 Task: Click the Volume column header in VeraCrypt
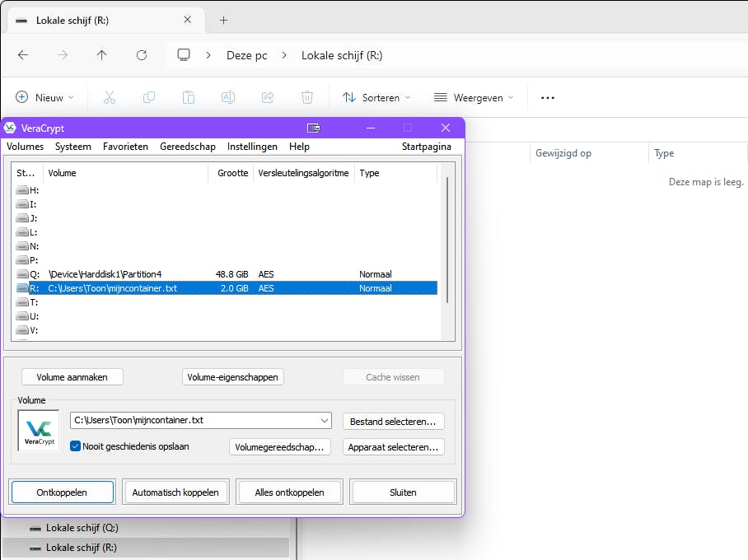(x=126, y=173)
